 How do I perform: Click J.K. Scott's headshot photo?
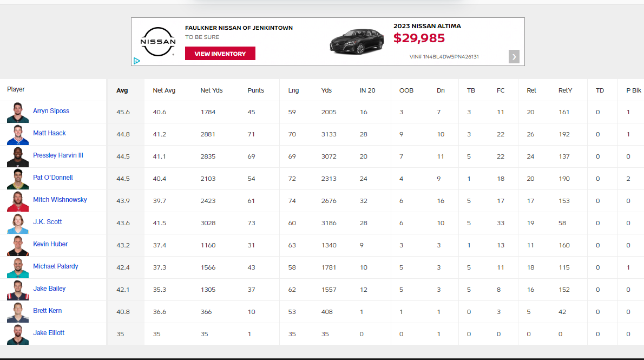(18, 223)
